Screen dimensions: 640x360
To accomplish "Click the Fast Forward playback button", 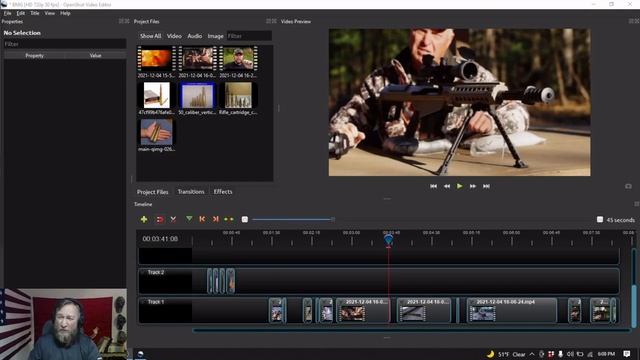I will click(x=473, y=186).
